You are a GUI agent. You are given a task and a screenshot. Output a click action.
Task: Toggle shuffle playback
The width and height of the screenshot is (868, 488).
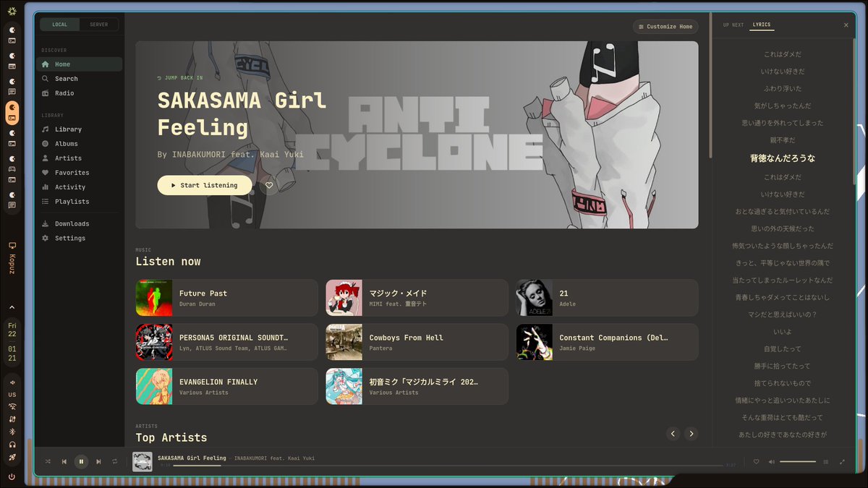click(x=48, y=461)
